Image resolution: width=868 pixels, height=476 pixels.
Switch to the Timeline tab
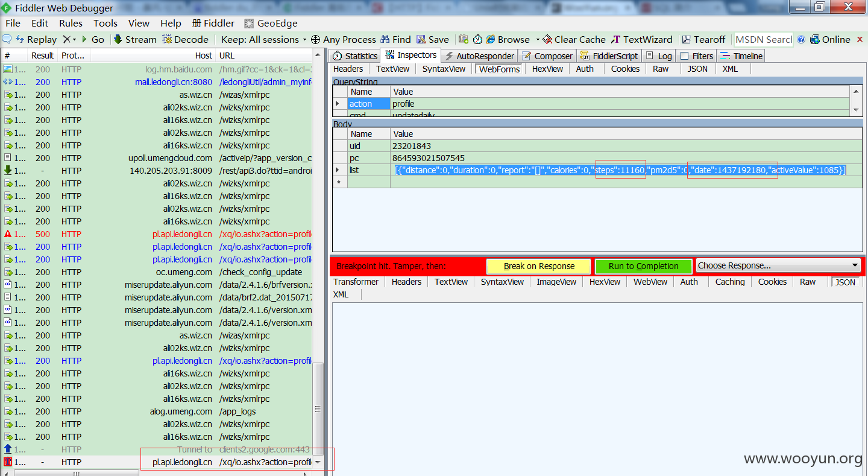(x=741, y=56)
